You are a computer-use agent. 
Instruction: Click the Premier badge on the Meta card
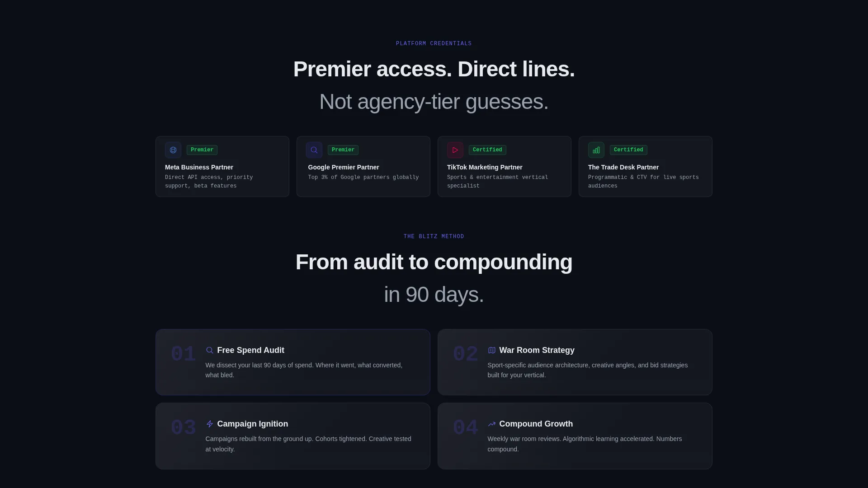[202, 150]
